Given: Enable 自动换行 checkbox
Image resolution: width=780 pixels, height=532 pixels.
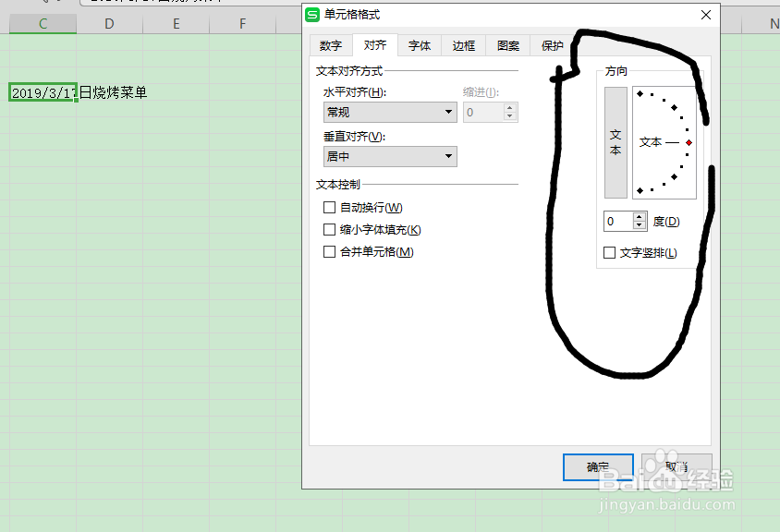Looking at the screenshot, I should point(329,207).
